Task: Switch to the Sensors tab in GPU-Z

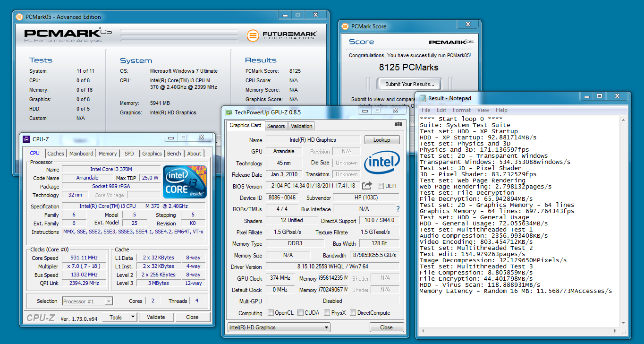Action: 276,126
